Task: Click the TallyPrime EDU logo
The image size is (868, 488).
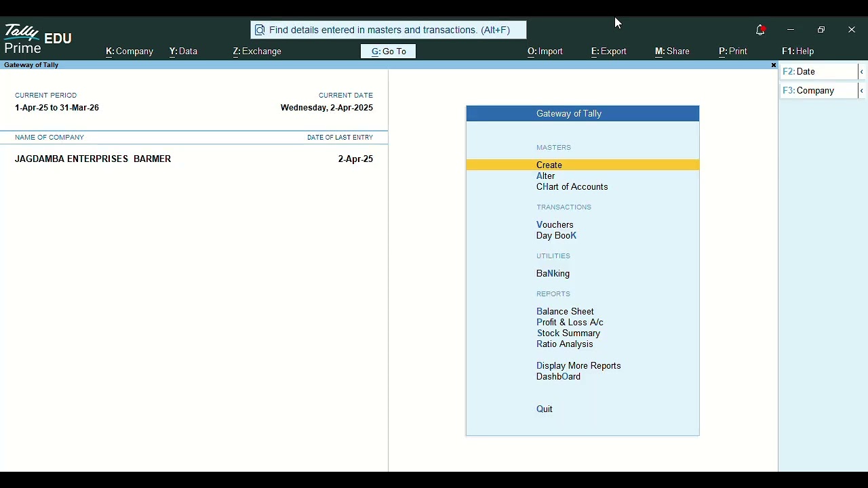Action: (38, 39)
